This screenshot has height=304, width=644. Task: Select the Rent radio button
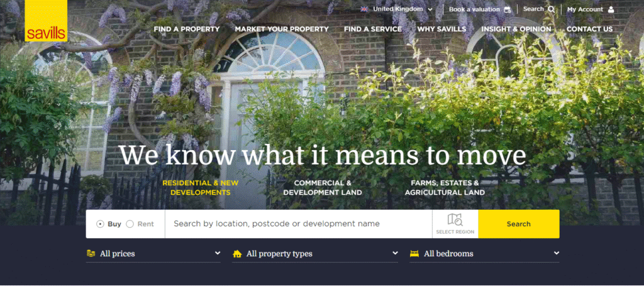(x=130, y=224)
